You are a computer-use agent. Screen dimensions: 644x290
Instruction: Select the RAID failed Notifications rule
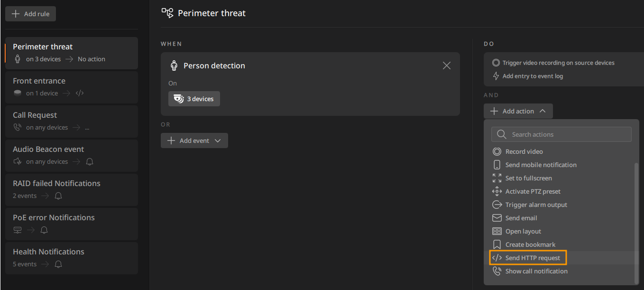[72, 189]
